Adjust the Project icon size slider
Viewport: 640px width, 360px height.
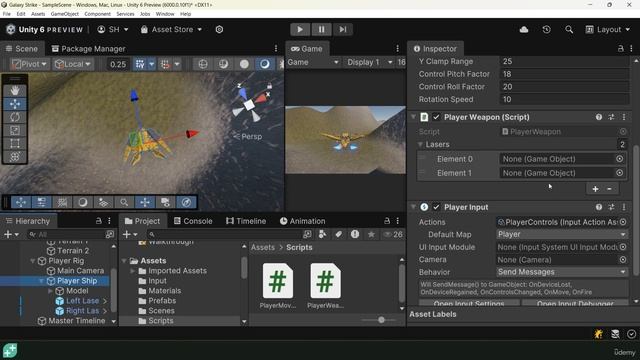pyautogui.click(x=381, y=320)
